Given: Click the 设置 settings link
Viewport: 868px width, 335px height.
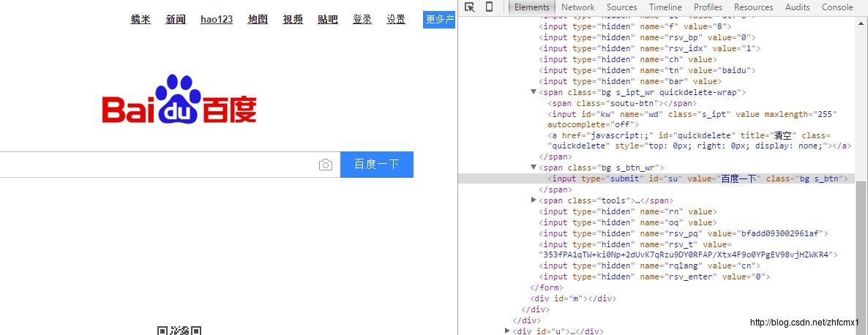Looking at the screenshot, I should 396,19.
